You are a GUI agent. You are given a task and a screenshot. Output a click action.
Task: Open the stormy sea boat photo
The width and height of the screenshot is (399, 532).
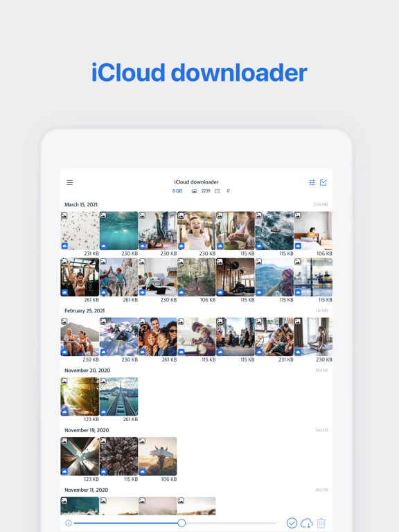pyautogui.click(x=274, y=231)
